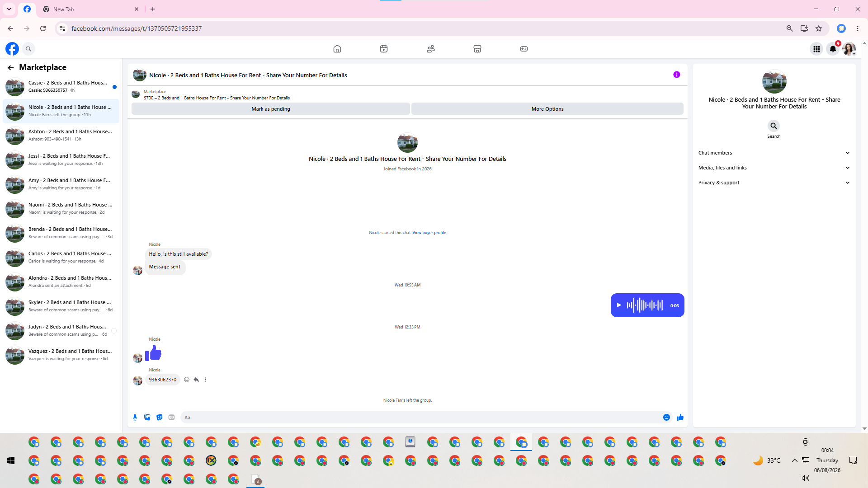Send a thumbs-up like
868x488 pixels.
click(x=680, y=418)
